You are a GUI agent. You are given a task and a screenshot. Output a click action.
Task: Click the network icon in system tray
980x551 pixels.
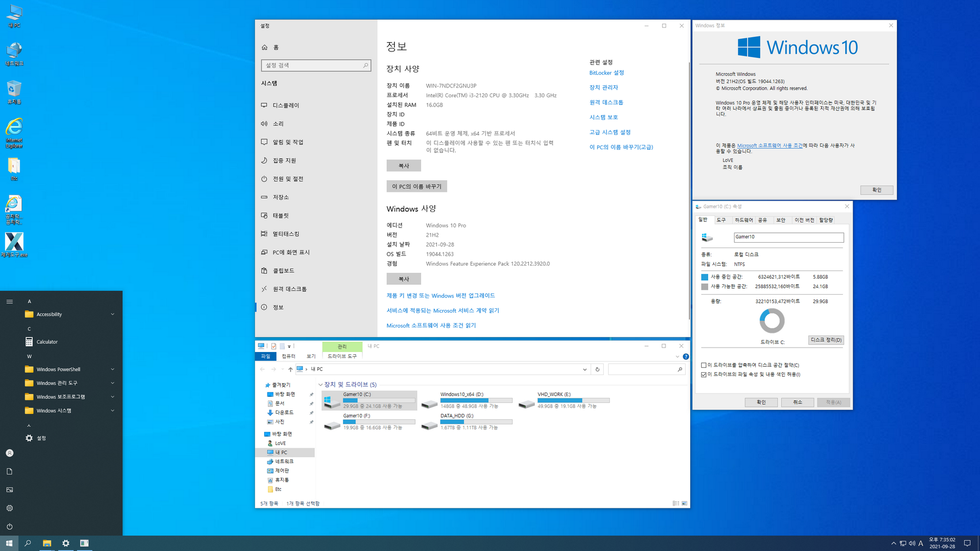[903, 543]
